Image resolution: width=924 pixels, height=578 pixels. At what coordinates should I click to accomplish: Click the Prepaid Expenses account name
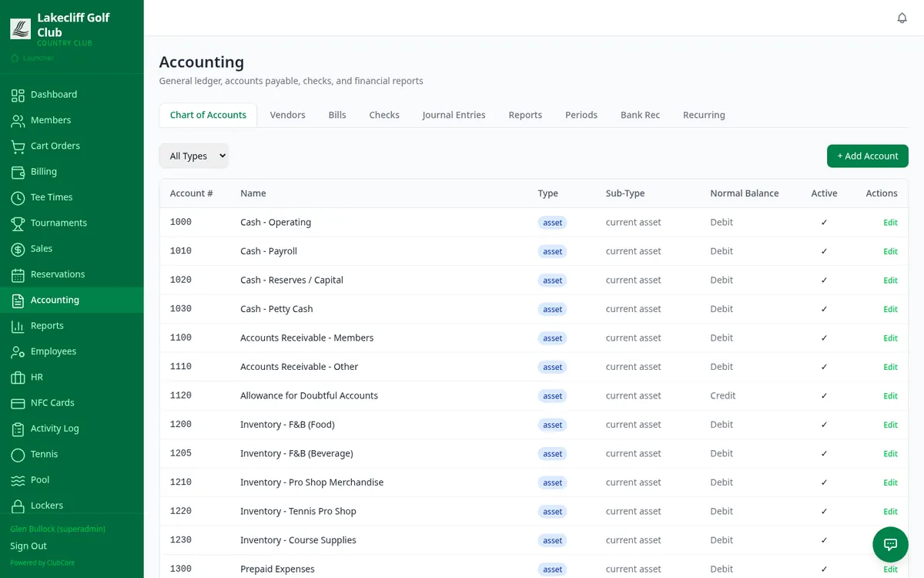click(x=277, y=569)
